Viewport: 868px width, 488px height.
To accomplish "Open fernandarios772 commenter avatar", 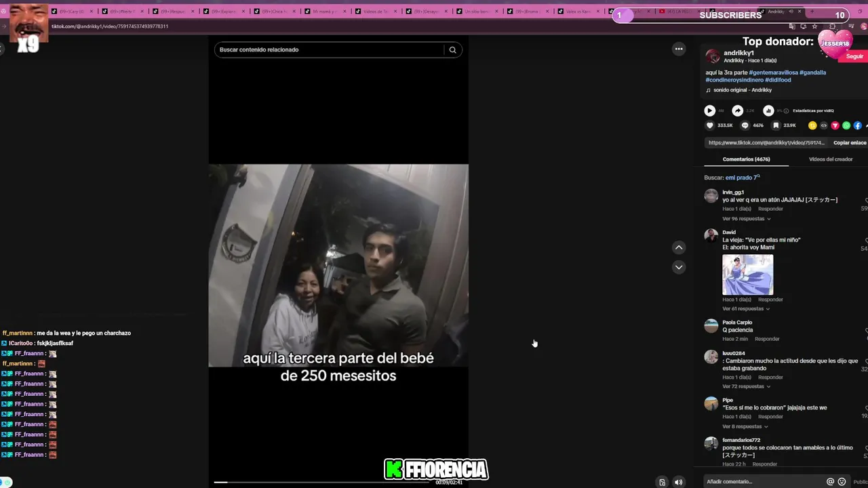I will click(711, 443).
